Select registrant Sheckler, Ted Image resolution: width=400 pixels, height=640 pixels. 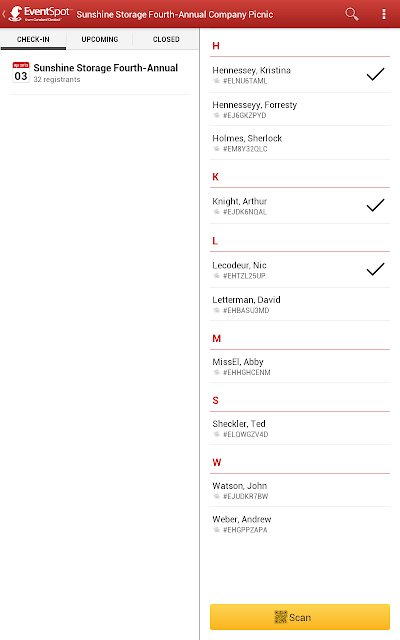point(300,428)
